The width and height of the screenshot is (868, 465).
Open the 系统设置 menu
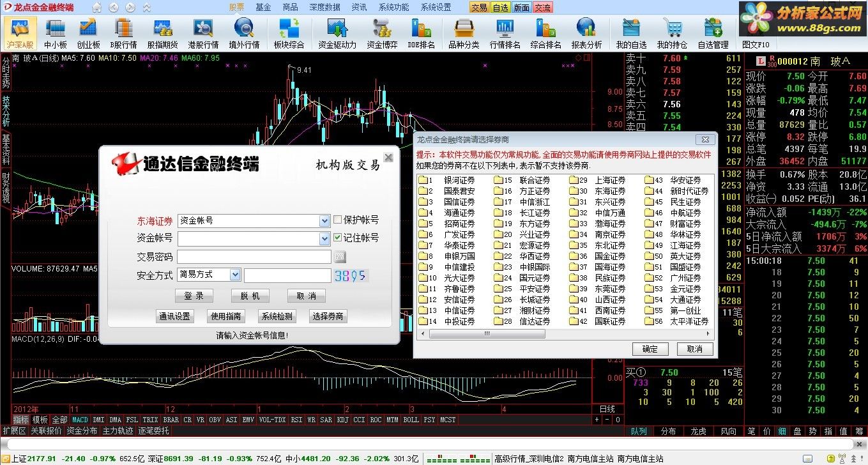pyautogui.click(x=436, y=8)
